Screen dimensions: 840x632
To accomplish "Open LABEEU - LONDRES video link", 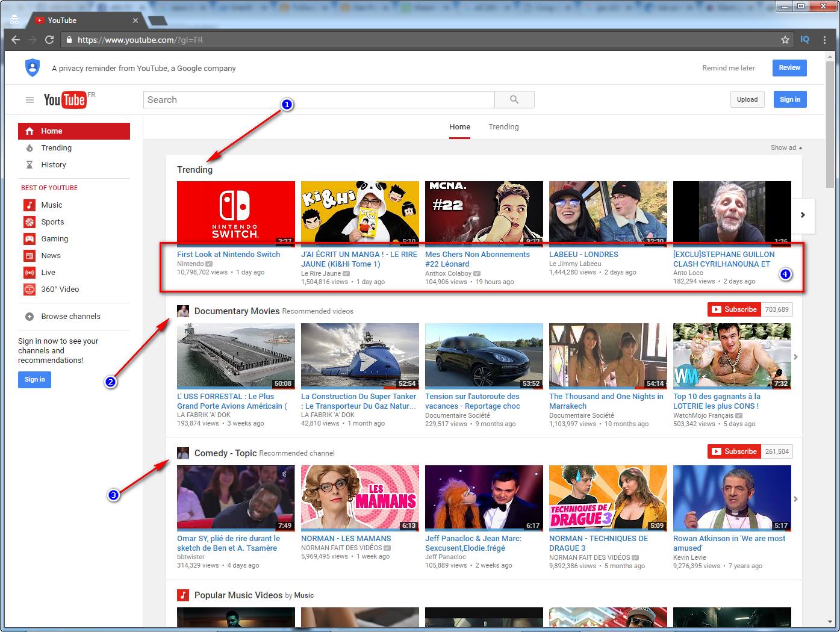I will 583,255.
